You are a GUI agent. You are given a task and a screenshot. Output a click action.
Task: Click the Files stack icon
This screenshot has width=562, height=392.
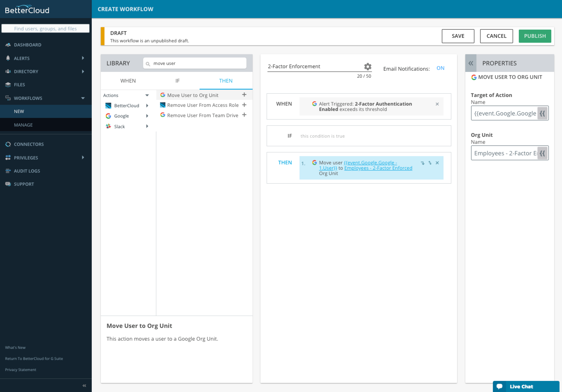pos(8,85)
